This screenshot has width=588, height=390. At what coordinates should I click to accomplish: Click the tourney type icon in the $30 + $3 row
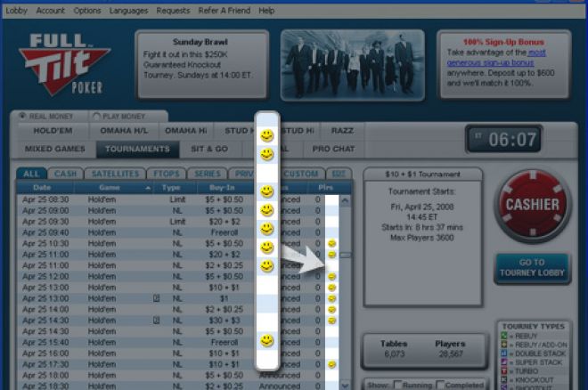pyautogui.click(x=157, y=321)
